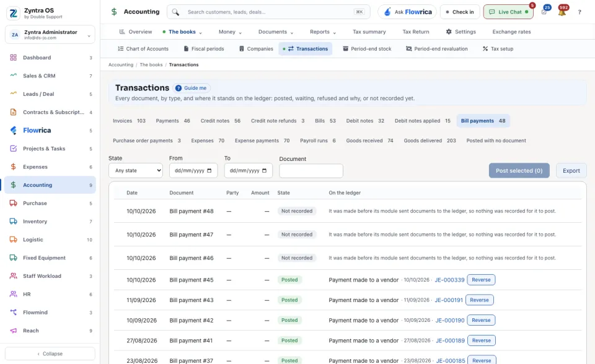Open the tasks checklist icon with badge 25
Viewport: 595px width, 364px height.
[544, 12]
